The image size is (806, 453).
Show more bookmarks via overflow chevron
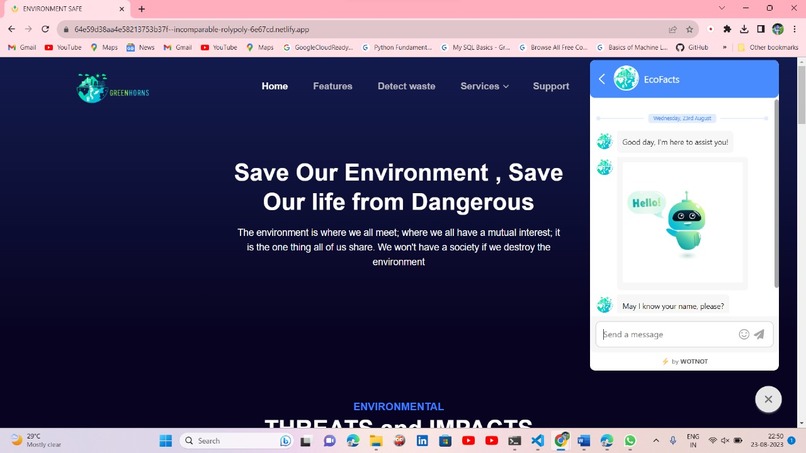pyautogui.click(x=724, y=47)
